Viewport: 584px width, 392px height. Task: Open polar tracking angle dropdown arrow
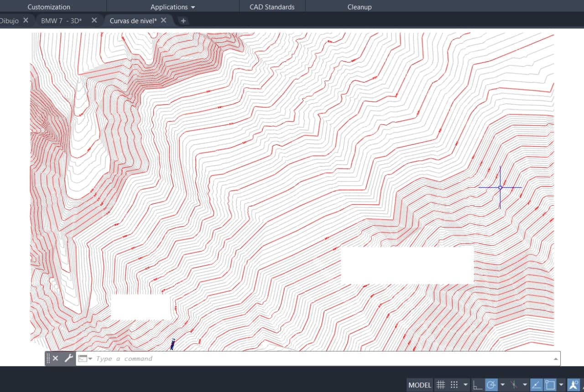coord(502,385)
